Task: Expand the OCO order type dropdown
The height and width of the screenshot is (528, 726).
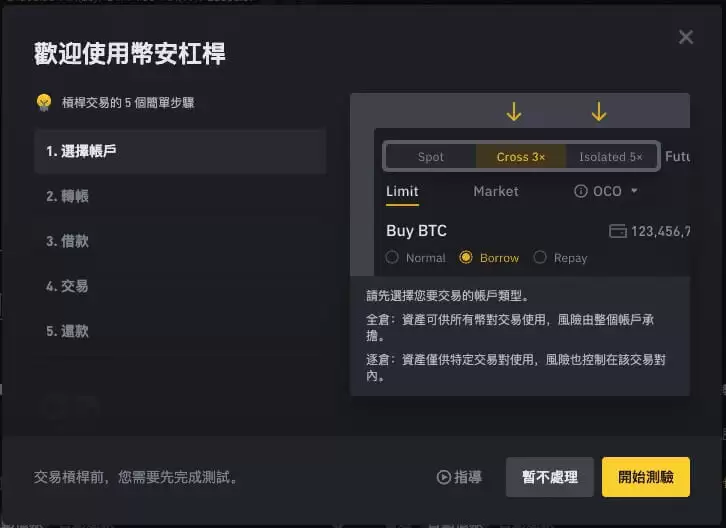Action: pyautogui.click(x=634, y=190)
